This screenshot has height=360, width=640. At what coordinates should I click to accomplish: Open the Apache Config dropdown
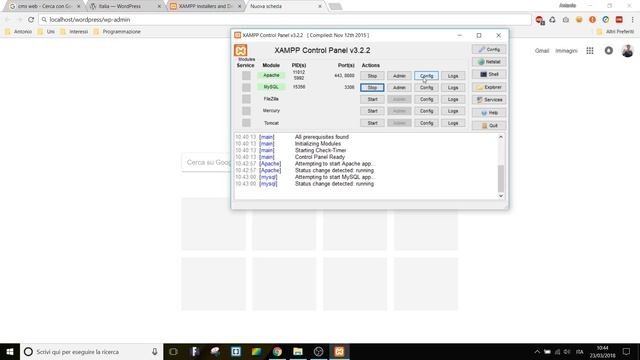(x=427, y=76)
